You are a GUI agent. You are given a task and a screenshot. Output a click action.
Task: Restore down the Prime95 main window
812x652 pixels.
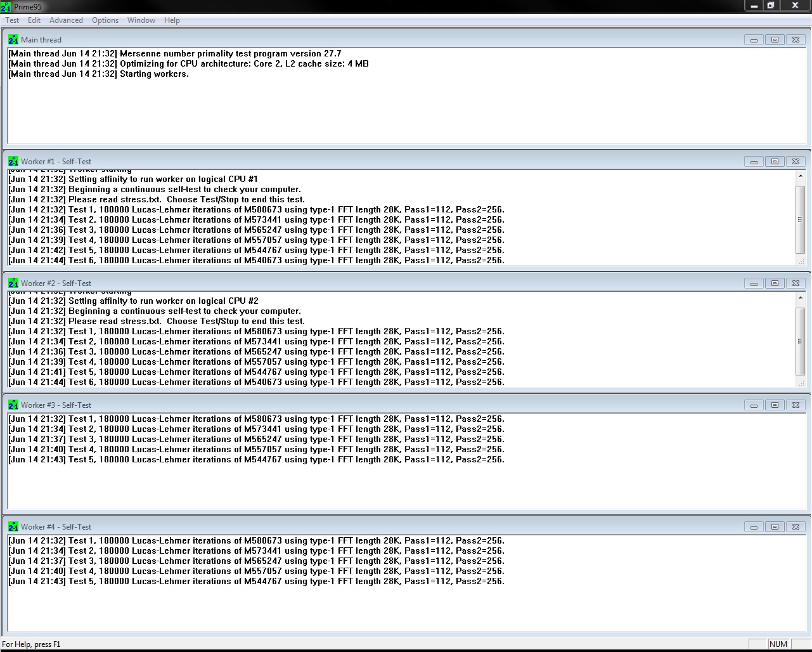tap(771, 6)
